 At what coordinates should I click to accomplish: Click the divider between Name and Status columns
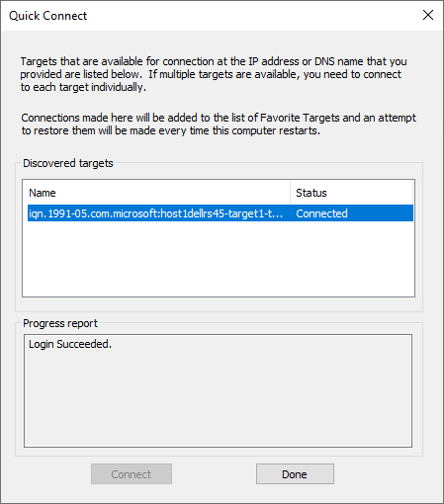(x=291, y=193)
